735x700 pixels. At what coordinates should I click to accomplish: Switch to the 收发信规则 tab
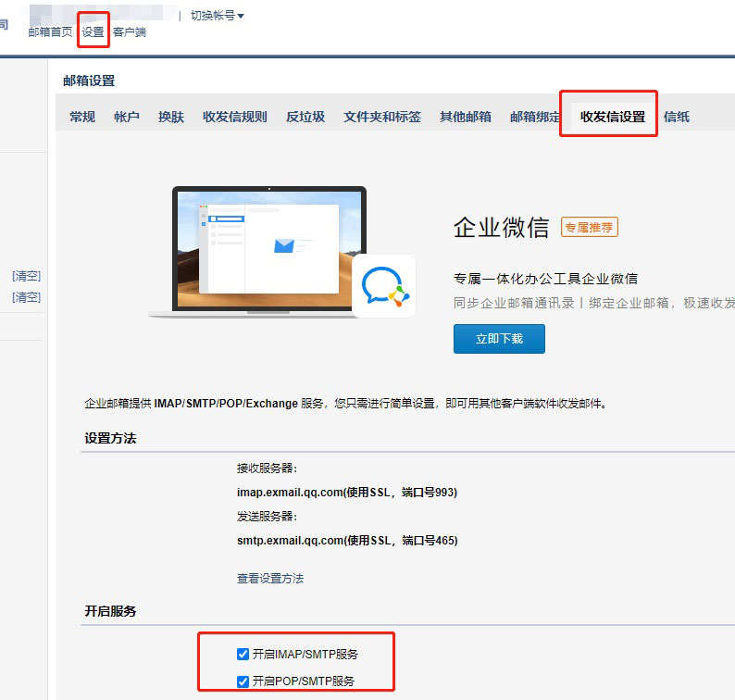click(235, 117)
